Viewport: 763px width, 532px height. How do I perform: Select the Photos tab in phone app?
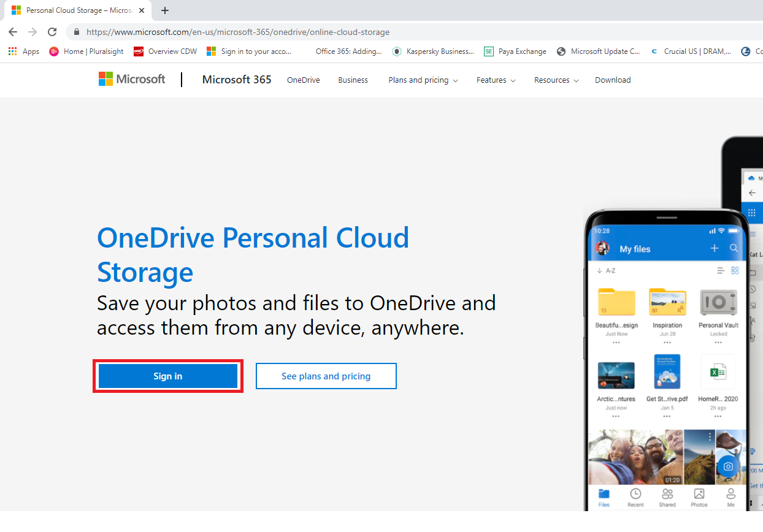699,498
